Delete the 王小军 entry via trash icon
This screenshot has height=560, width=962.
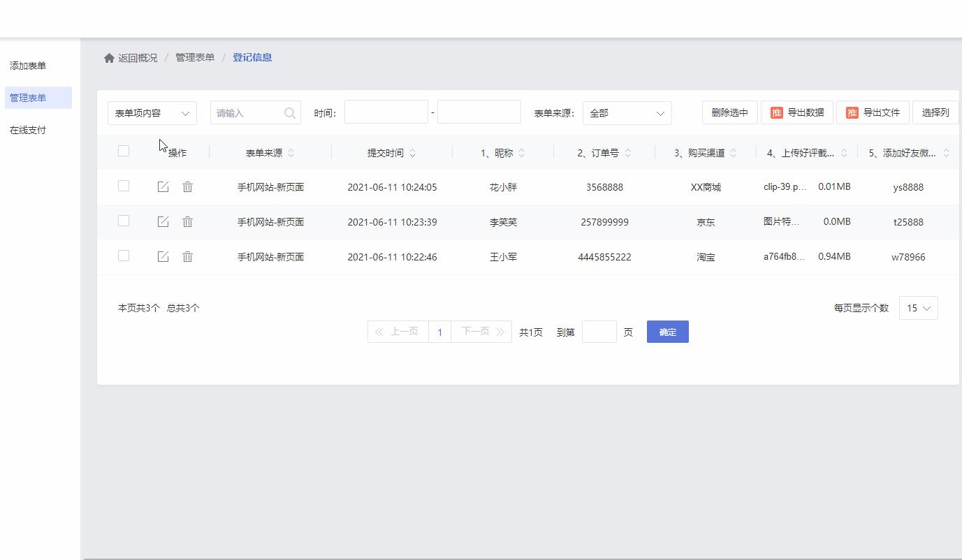click(x=187, y=256)
